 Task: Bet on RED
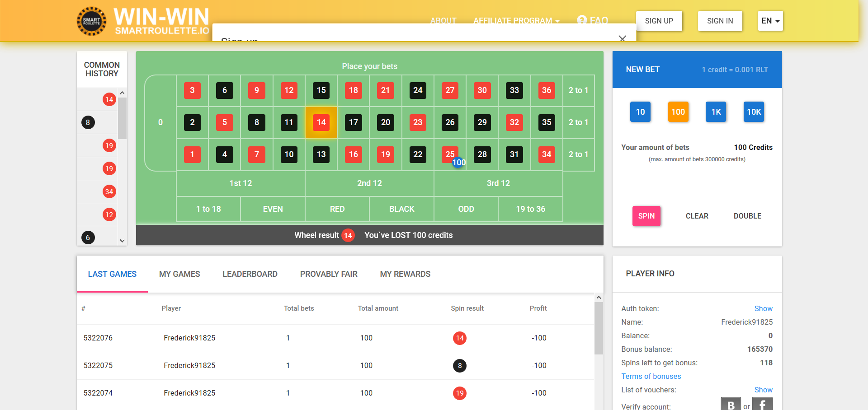[337, 209]
